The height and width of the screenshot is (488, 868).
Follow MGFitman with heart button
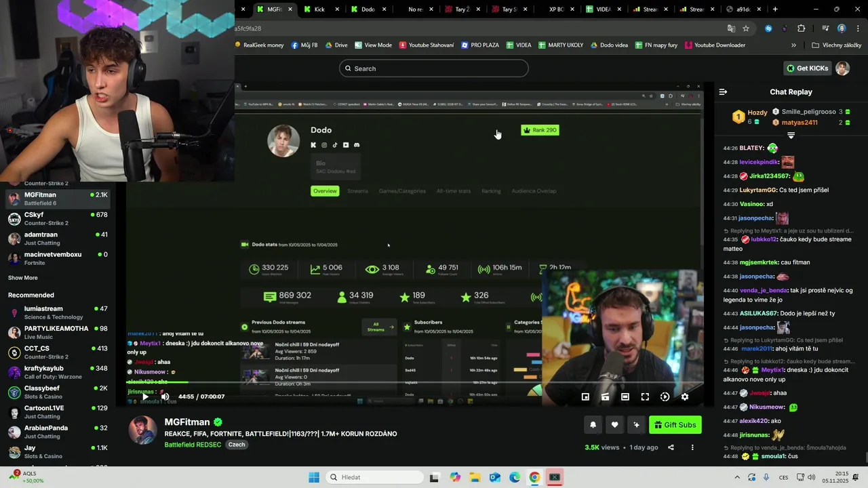(614, 425)
